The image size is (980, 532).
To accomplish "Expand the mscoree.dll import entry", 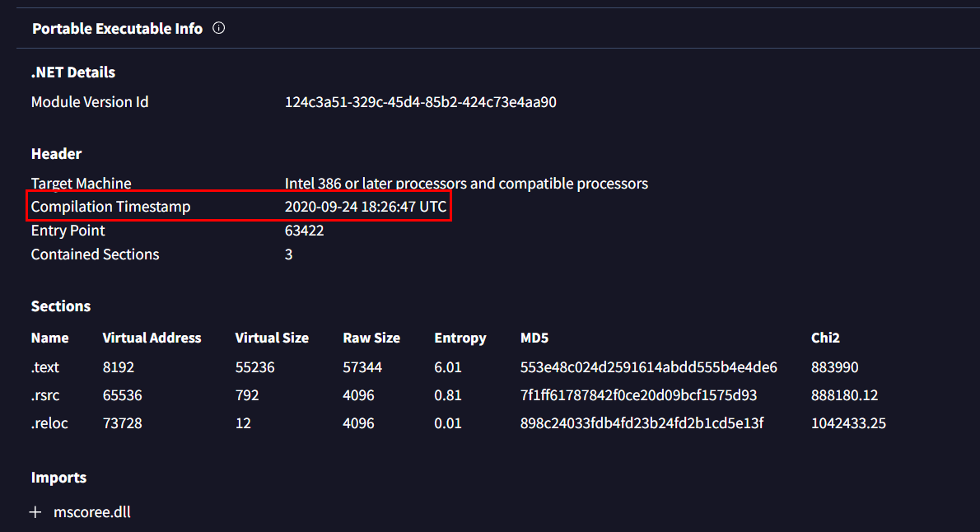I will 35,512.
